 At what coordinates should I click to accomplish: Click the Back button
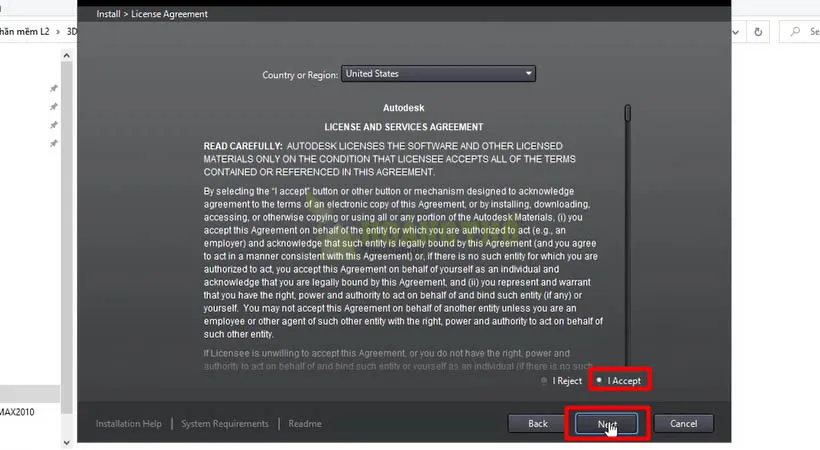point(538,423)
